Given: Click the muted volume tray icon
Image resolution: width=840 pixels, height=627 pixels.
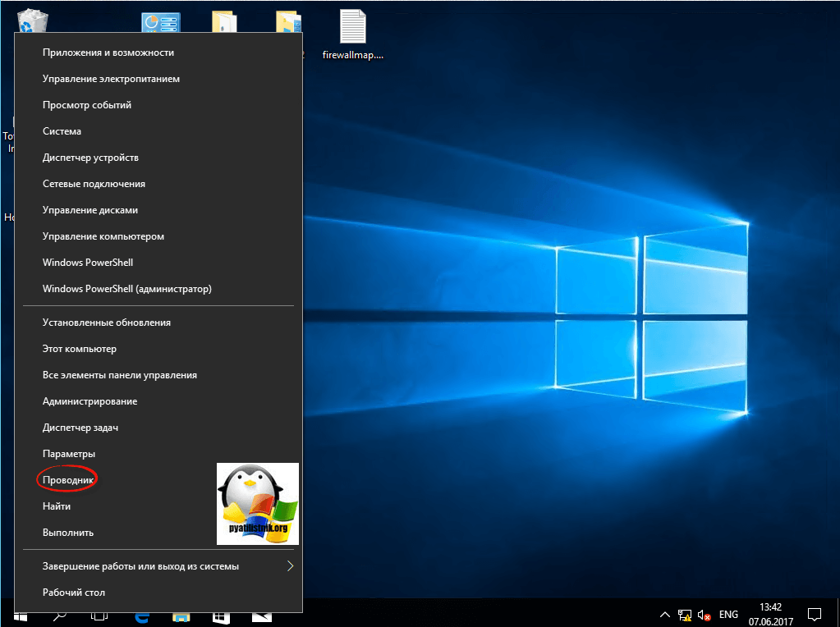Looking at the screenshot, I should 704,615.
